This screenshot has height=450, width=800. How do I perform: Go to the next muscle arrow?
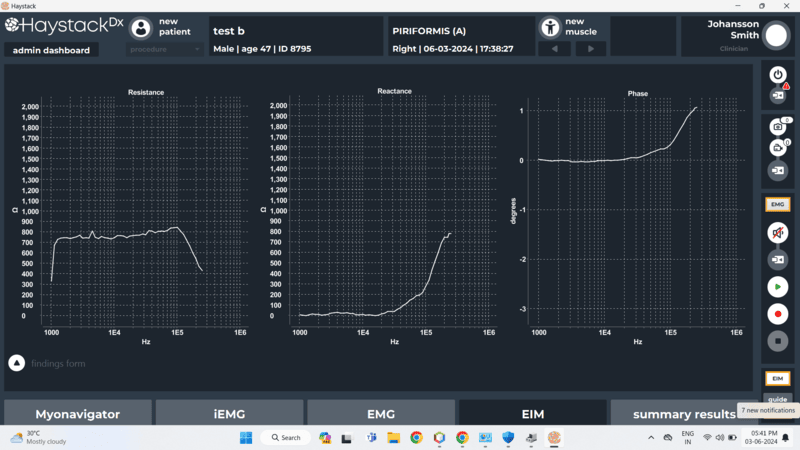point(590,49)
